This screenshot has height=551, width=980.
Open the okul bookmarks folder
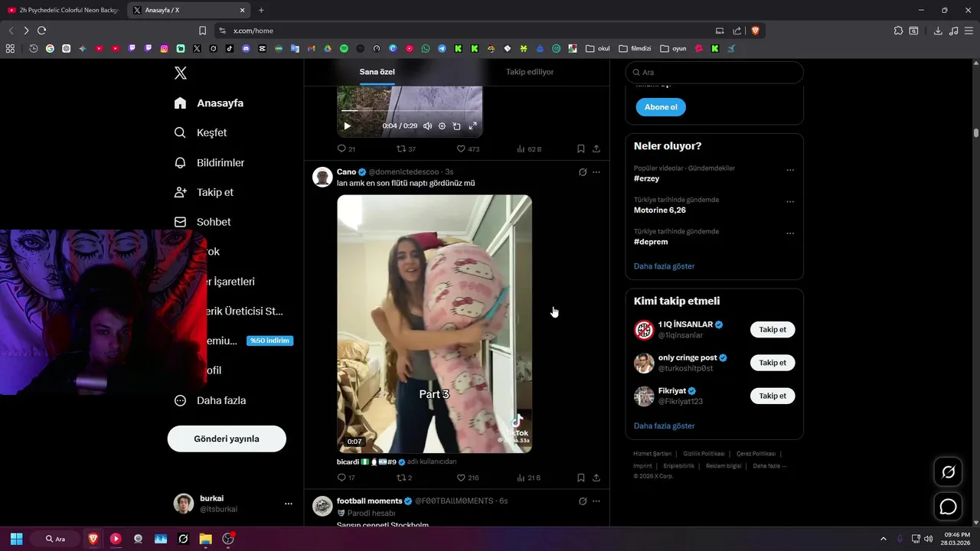coord(598,48)
